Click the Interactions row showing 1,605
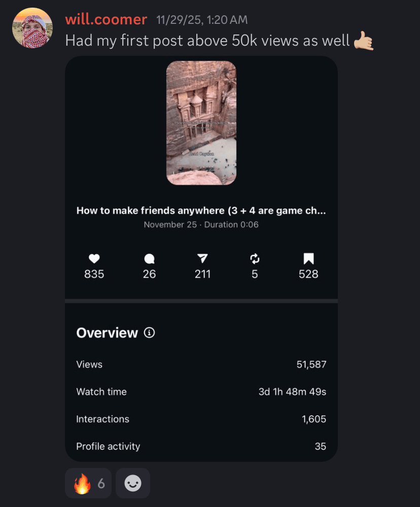 coord(201,419)
